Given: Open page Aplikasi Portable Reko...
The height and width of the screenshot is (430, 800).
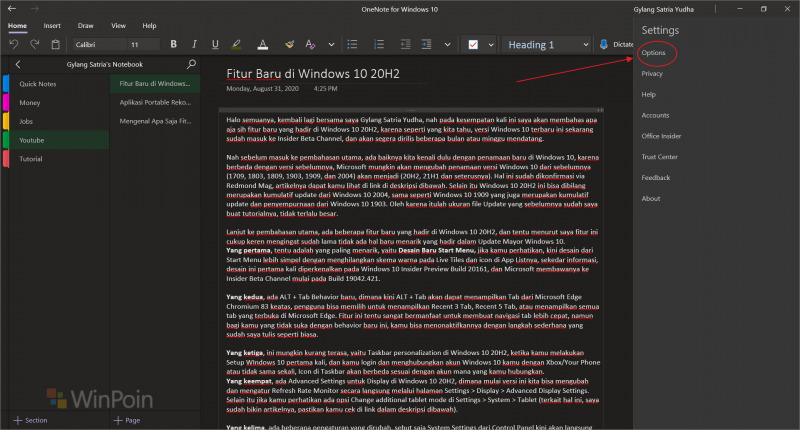Looking at the screenshot, I should 155,102.
